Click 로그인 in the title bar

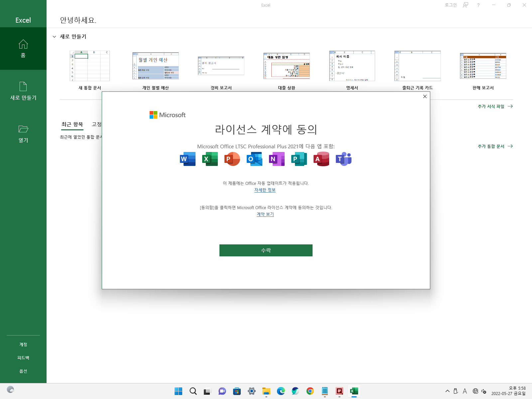(x=451, y=5)
